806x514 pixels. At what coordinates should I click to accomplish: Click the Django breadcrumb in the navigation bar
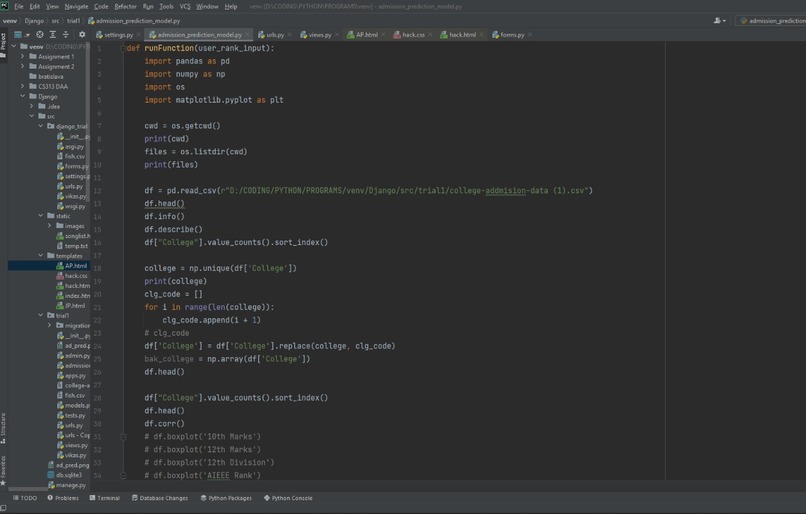tap(34, 21)
